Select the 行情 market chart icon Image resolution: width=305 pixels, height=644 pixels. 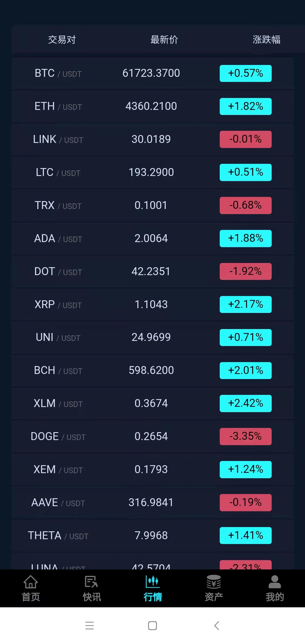click(x=152, y=582)
